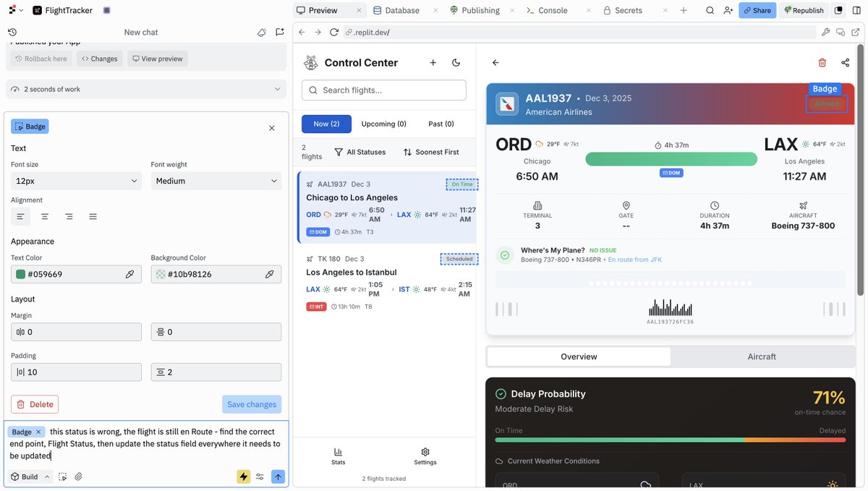868x491 pixels.
Task: Click the notification bell icon in chat header
Action: pyautogui.click(x=262, y=33)
